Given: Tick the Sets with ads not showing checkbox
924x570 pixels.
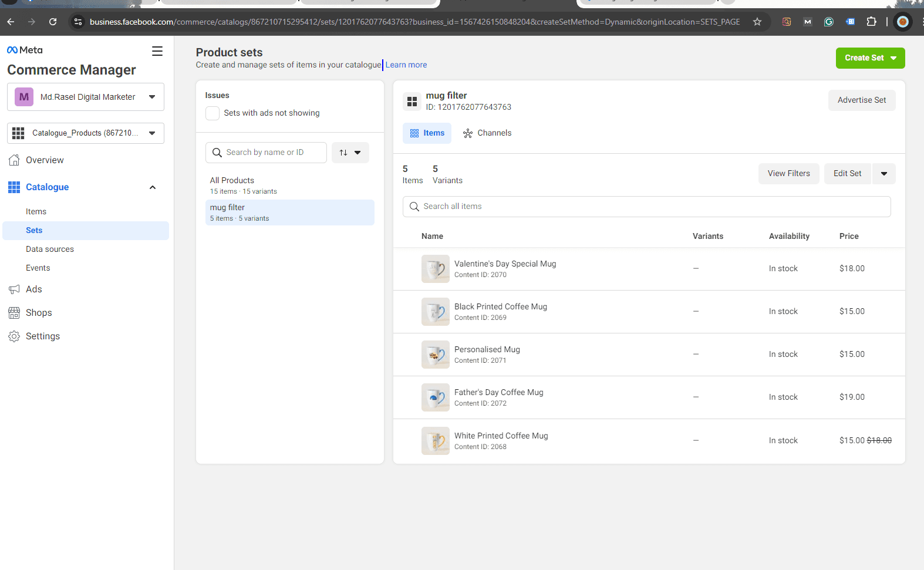Looking at the screenshot, I should [x=213, y=113].
